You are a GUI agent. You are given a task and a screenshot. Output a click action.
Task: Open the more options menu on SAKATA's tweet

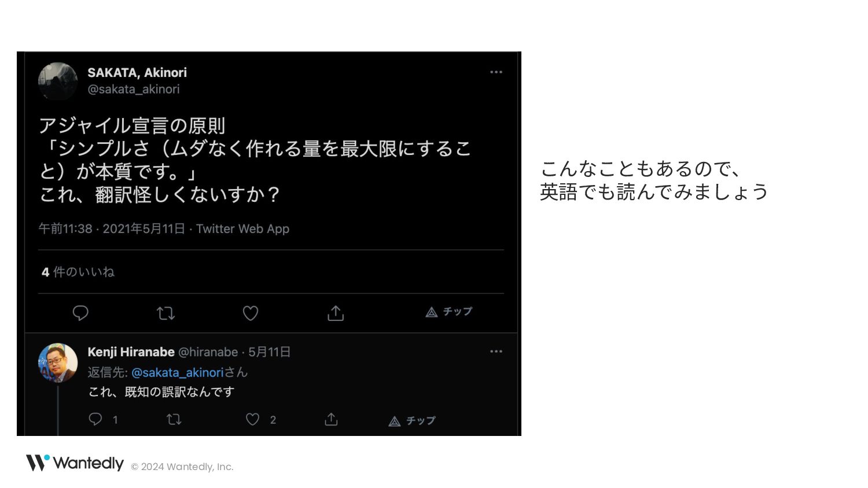coord(496,72)
